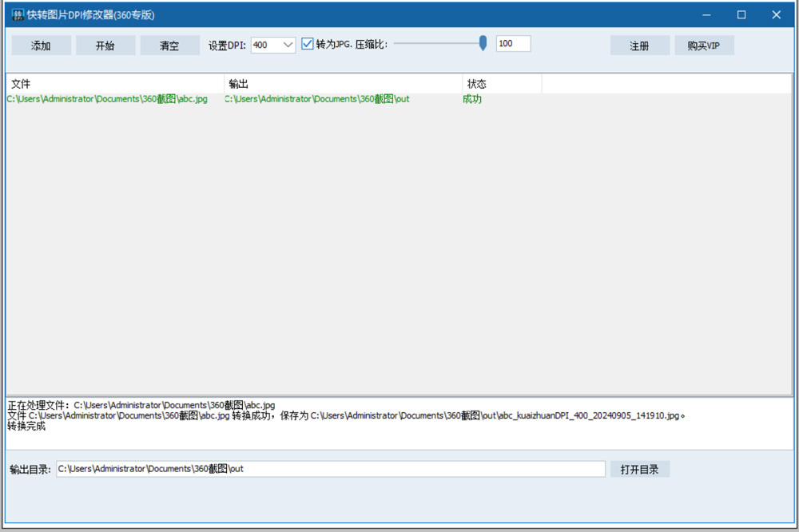
Task: Minimize the 快转图片DPI修改器 window
Action: [706, 14]
